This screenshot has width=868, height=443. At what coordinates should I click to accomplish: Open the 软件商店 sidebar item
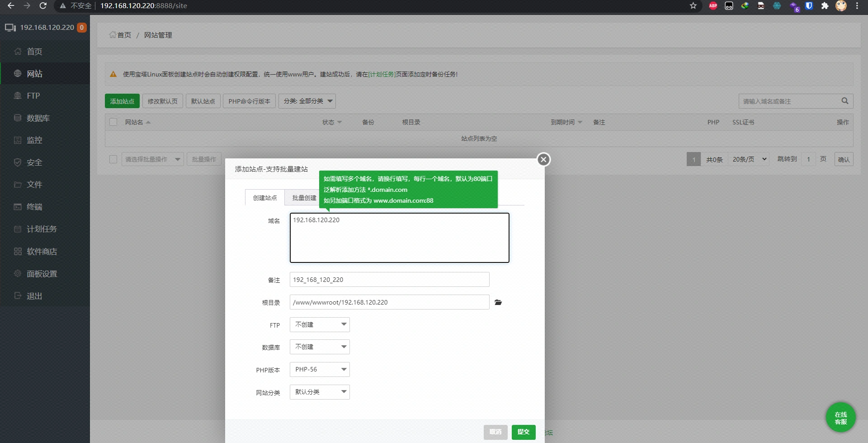[x=45, y=251]
